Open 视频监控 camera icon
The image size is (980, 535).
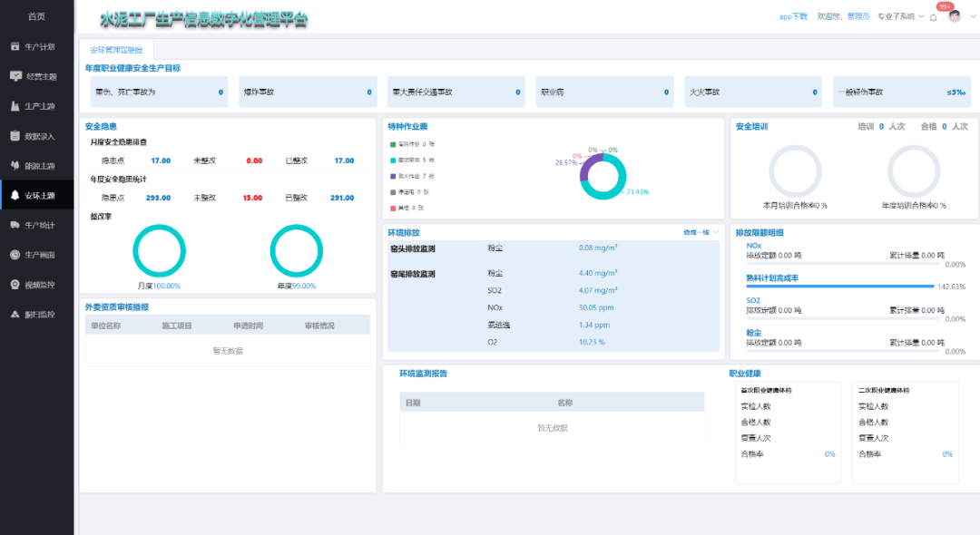[15, 285]
